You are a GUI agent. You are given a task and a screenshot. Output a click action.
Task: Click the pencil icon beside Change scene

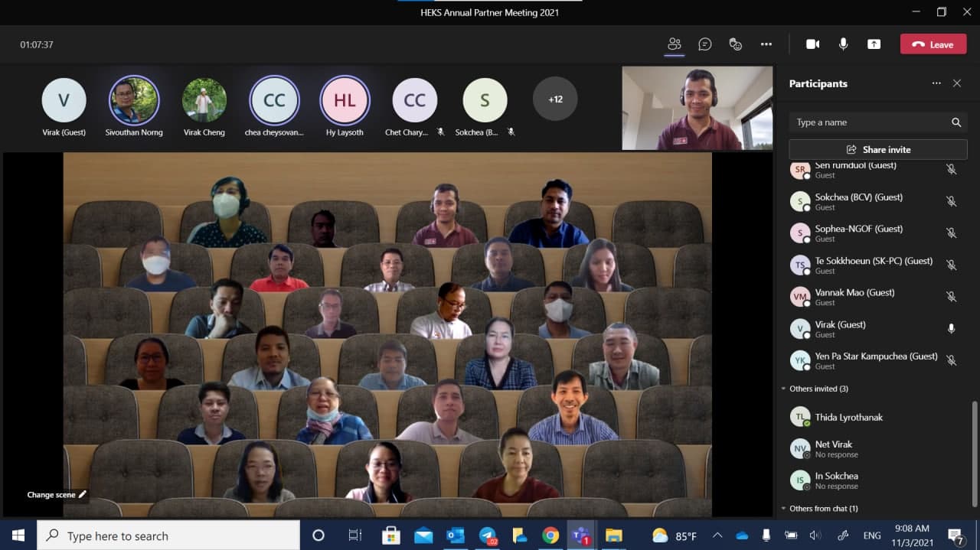[x=83, y=495]
